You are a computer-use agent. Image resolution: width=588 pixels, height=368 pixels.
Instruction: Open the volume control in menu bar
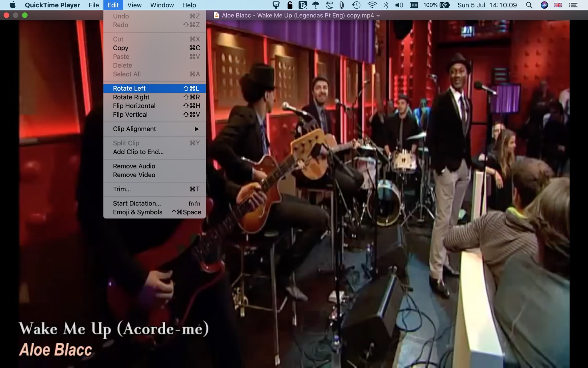click(x=399, y=5)
